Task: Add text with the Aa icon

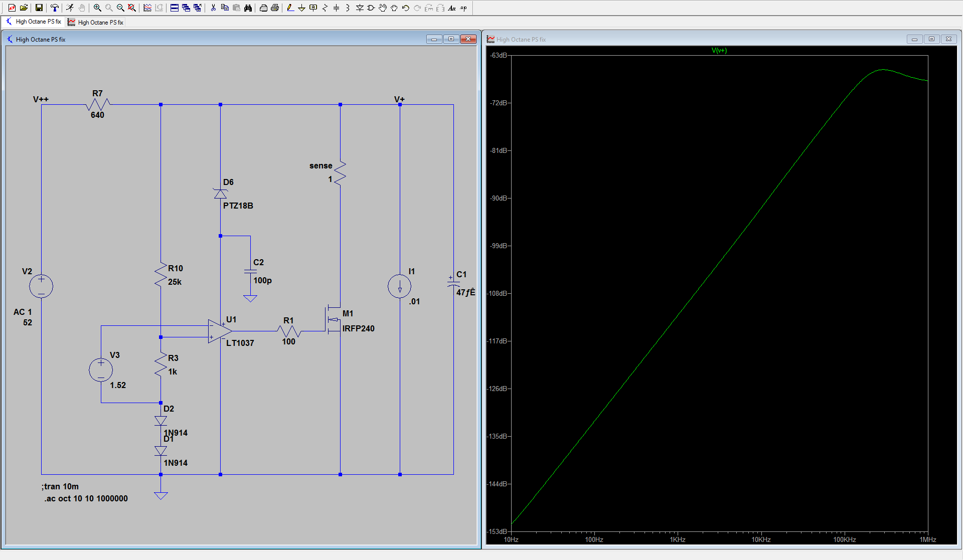Action: (x=452, y=8)
